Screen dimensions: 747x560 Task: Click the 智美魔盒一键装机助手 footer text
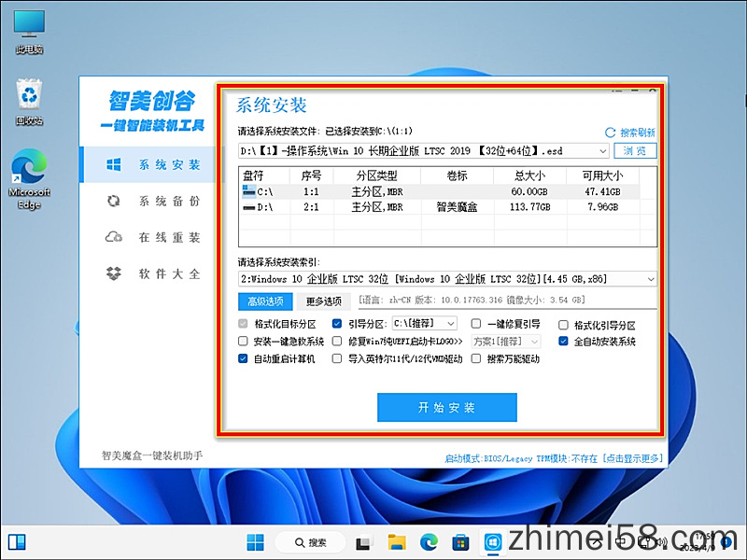[x=152, y=455]
